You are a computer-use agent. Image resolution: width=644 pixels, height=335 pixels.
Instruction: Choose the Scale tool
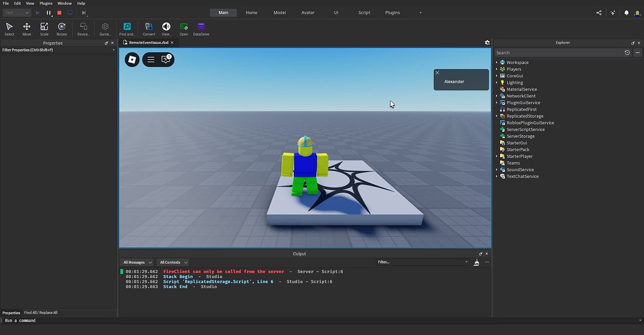tap(44, 28)
